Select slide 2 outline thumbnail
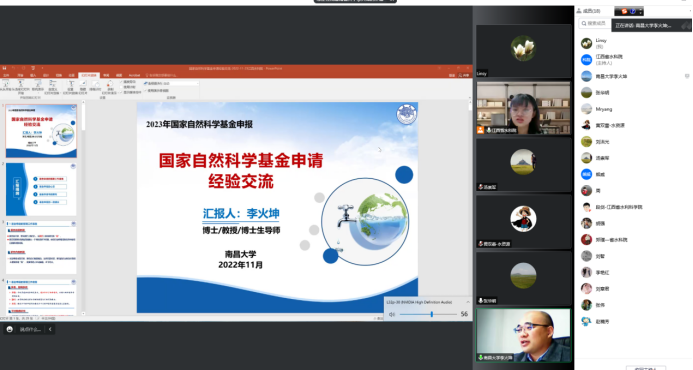The image size is (693, 370). tap(41, 189)
